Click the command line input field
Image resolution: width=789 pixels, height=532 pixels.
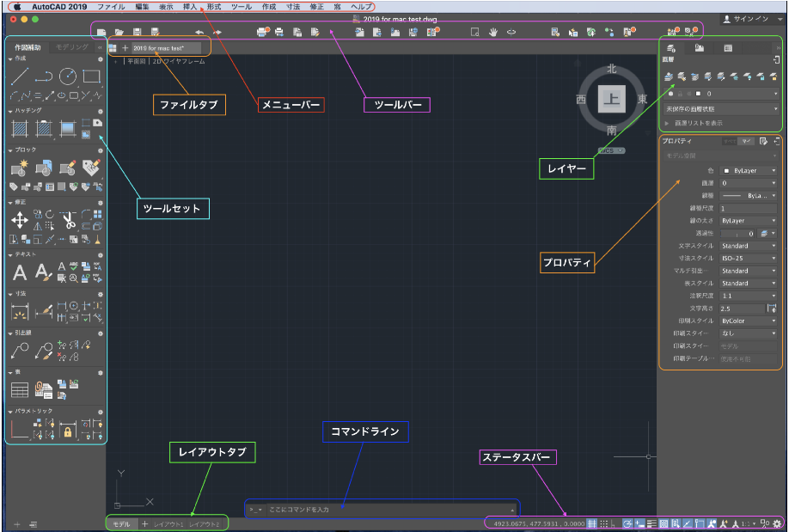click(388, 510)
